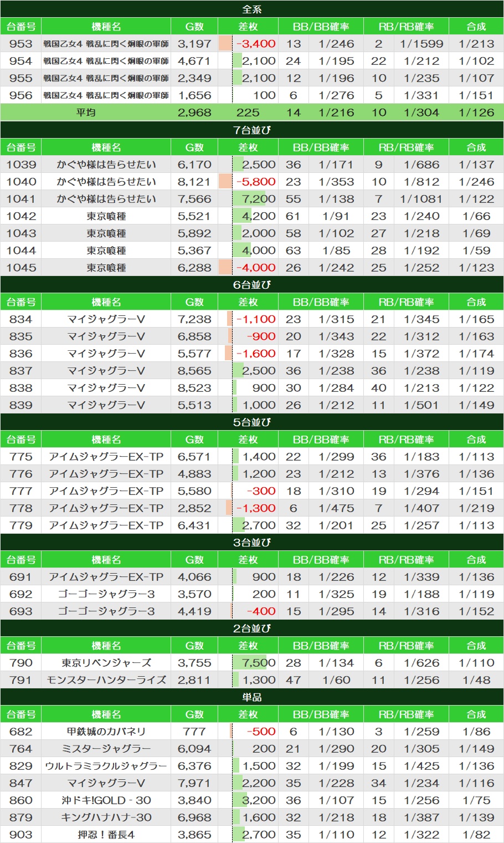The image size is (504, 843).
Task: Click the 差枚 header in the 全系 section
Action: point(248,27)
